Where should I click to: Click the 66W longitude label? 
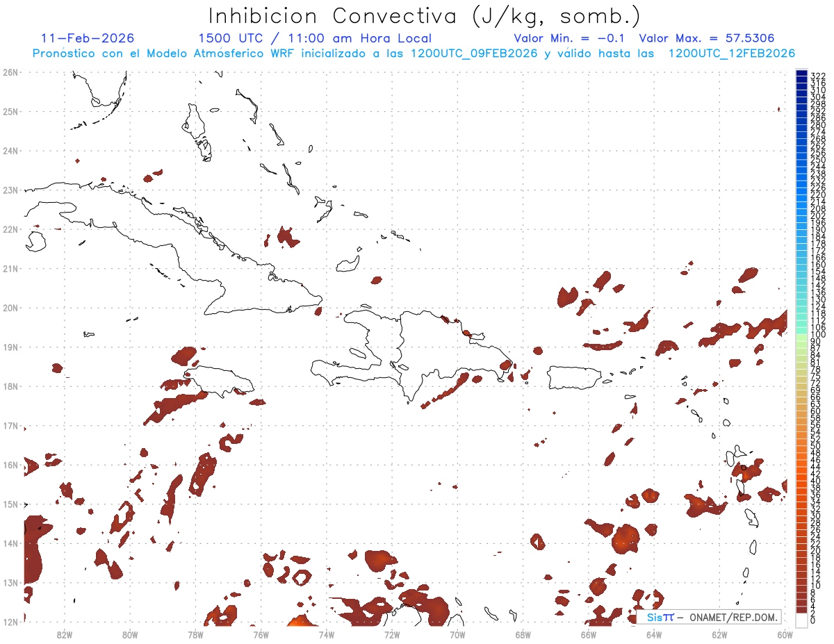(x=589, y=634)
